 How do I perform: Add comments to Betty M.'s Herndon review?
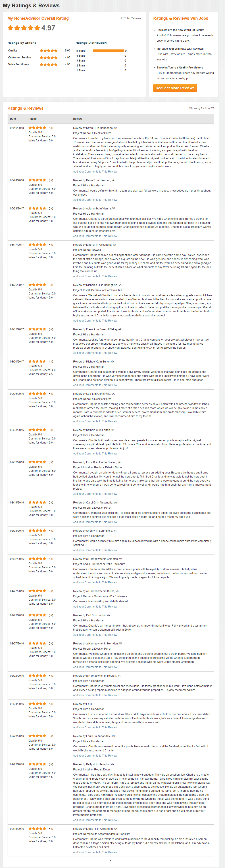click(95, 820)
